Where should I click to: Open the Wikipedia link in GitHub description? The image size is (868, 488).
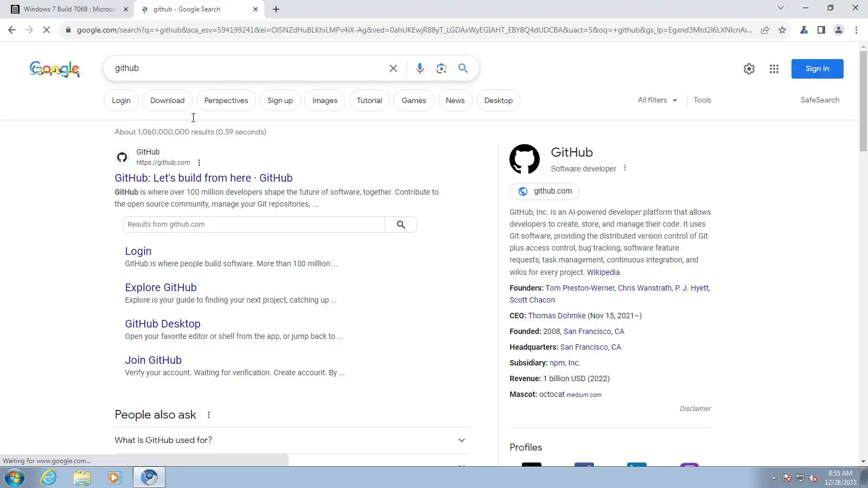point(603,273)
